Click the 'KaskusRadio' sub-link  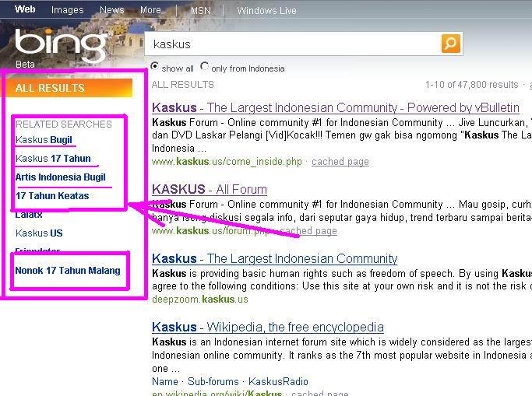[278, 381]
